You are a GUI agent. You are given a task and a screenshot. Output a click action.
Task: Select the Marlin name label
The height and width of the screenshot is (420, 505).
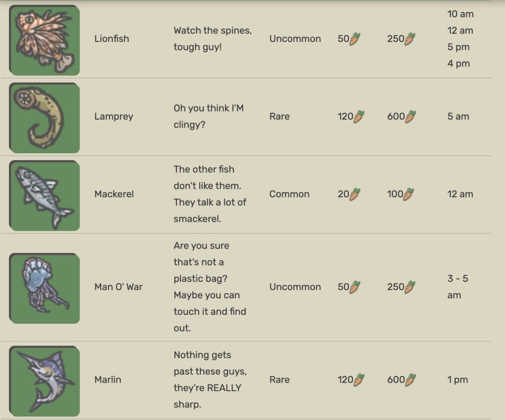click(108, 380)
